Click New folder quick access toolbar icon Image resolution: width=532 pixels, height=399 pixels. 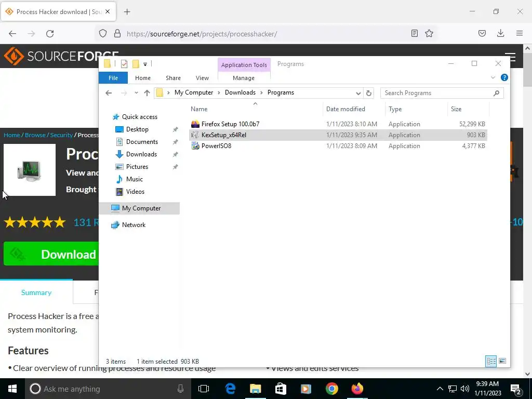[x=136, y=64]
